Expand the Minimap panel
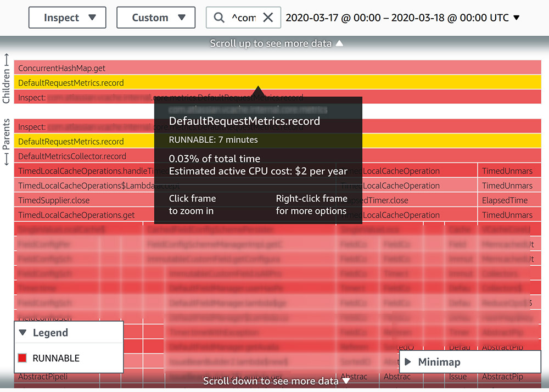Screen dimensions: 549x392 (x=408, y=362)
